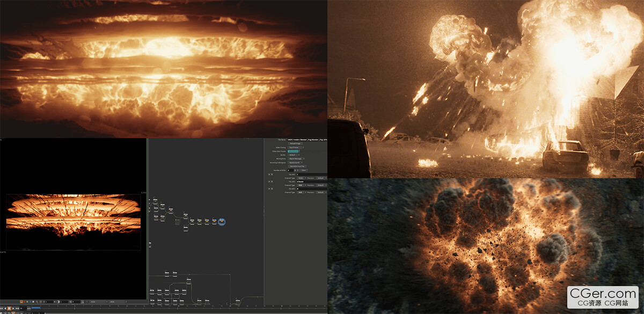Click the File Name path field
Viewport: 644px width, 314px height.
(308, 140)
